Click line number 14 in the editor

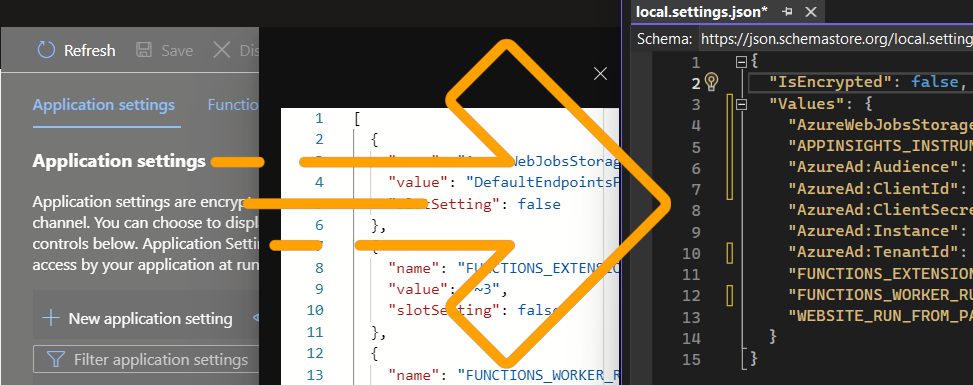coord(691,338)
